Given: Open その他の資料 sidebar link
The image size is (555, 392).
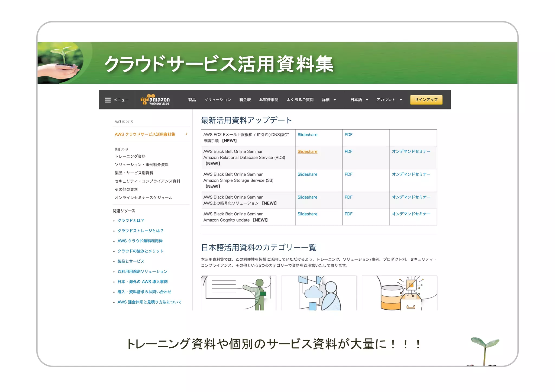Looking at the screenshot, I should [126, 189].
